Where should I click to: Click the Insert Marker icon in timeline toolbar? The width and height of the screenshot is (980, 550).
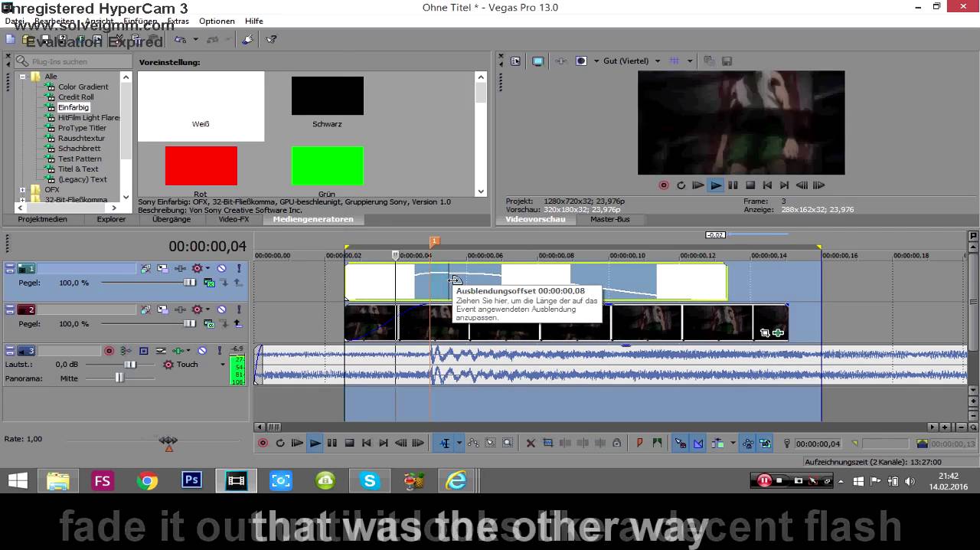[640, 443]
